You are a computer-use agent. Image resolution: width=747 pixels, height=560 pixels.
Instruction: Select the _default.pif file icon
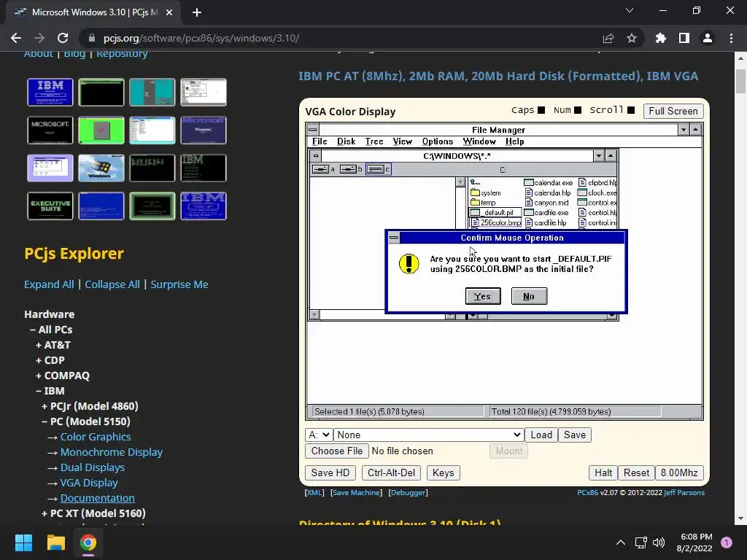(475, 213)
